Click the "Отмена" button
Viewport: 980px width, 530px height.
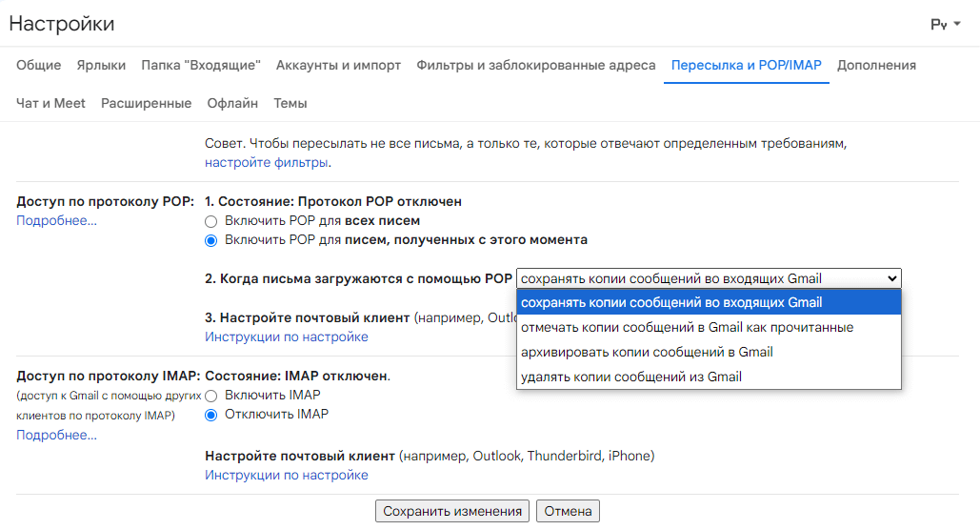[568, 511]
